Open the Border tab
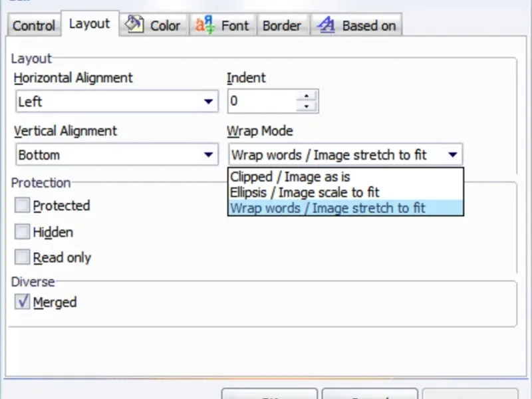 pyautogui.click(x=281, y=26)
